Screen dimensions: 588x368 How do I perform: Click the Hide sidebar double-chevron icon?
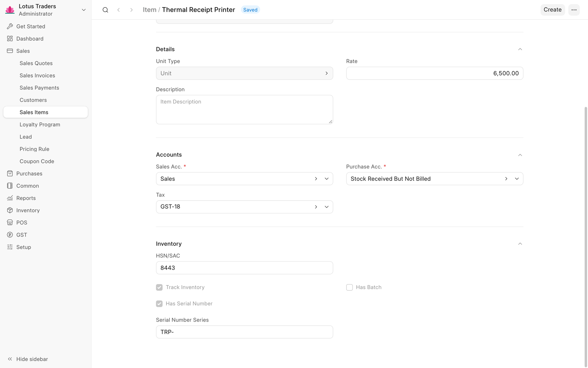(10, 359)
